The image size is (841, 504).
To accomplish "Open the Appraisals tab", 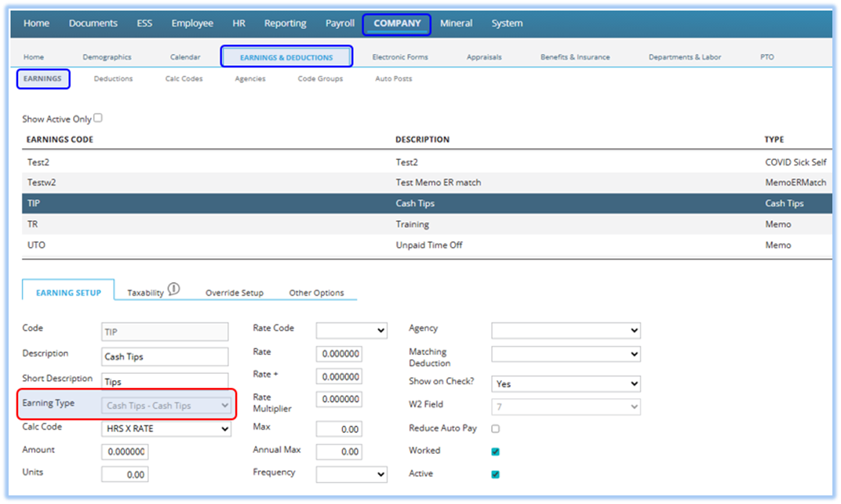I will [484, 56].
